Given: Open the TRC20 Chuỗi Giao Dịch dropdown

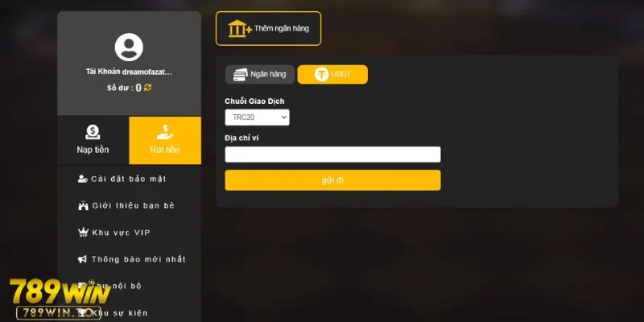Looking at the screenshot, I should [257, 118].
